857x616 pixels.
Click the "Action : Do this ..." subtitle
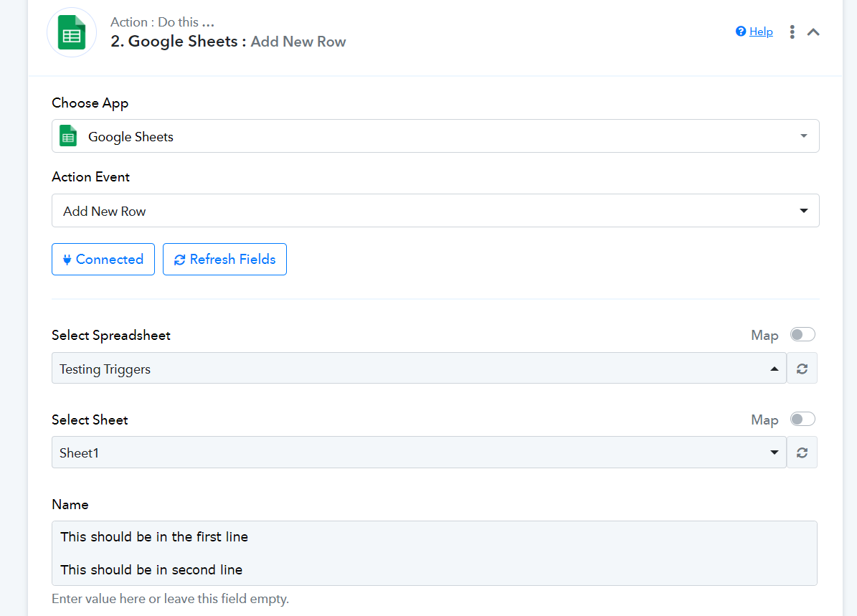[x=162, y=22]
